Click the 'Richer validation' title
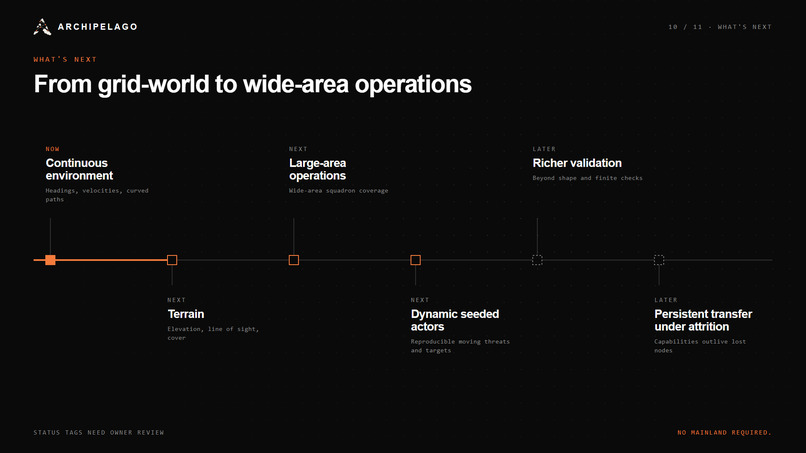Screen dimensions: 806x453 (577, 163)
